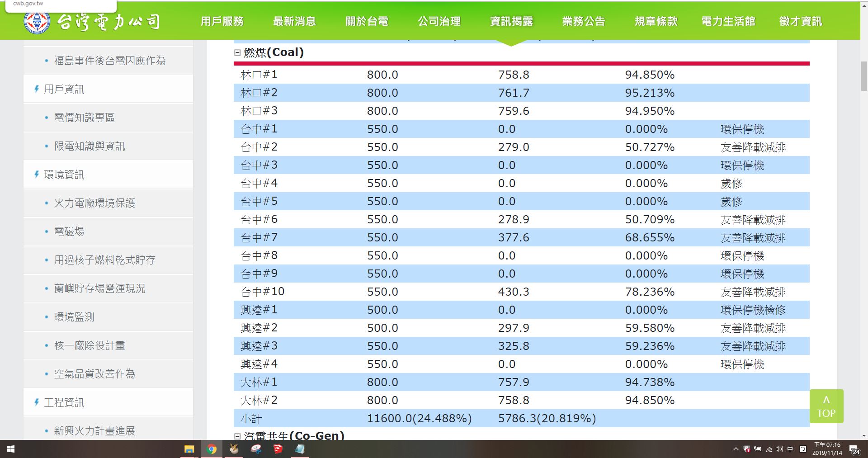Open 電磁場 sidebar link
Screen dimensions: 868x458
point(69,231)
